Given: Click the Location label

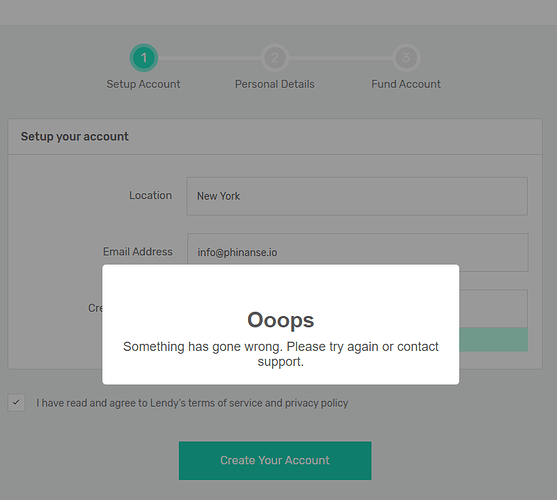Looking at the screenshot, I should pyautogui.click(x=150, y=195).
